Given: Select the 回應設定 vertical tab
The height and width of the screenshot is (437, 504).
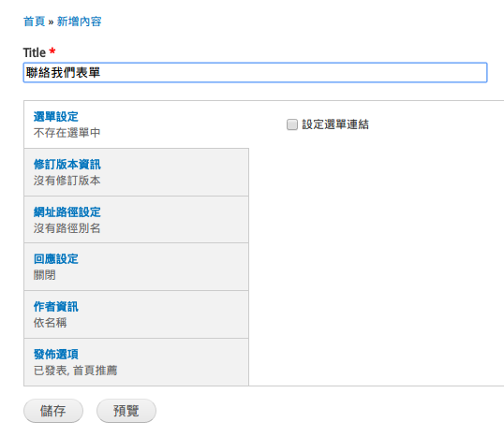Looking at the screenshot, I should 136,267.
